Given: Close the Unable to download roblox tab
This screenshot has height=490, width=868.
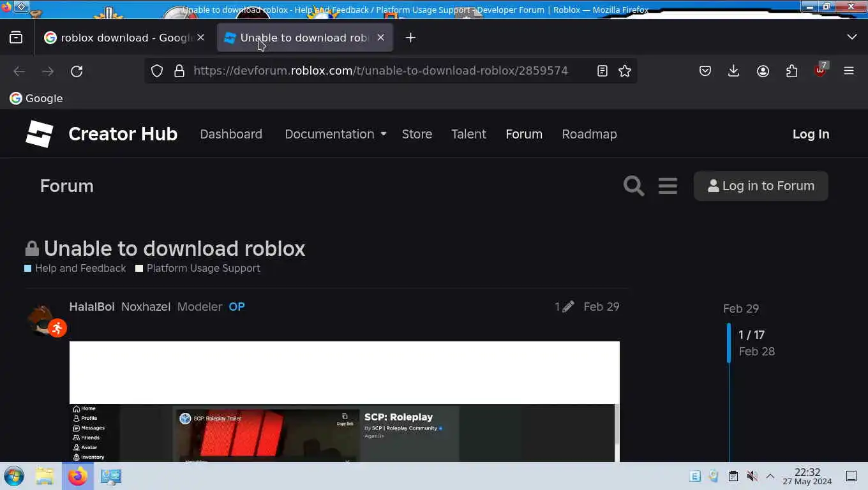Looking at the screenshot, I should (x=380, y=38).
